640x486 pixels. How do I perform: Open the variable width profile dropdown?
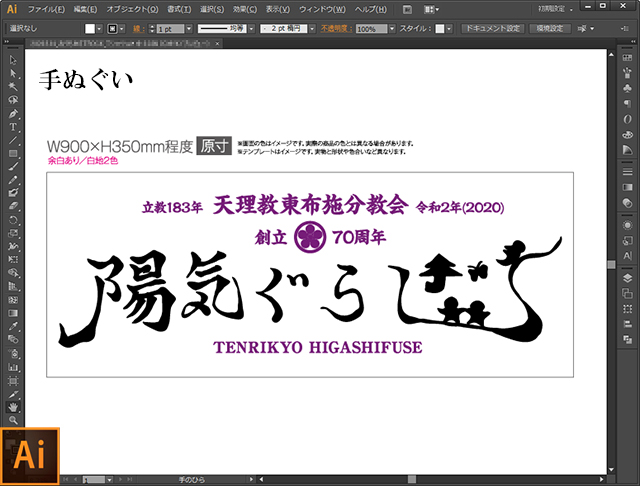pyautogui.click(x=251, y=29)
